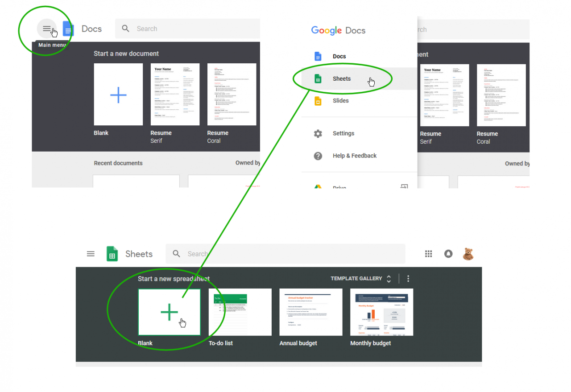Create a Blank new spreadsheet
The image size is (571, 392).
[169, 312]
